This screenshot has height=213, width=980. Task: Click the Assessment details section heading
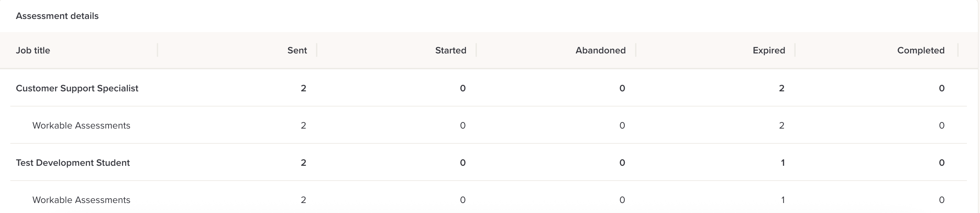(57, 16)
